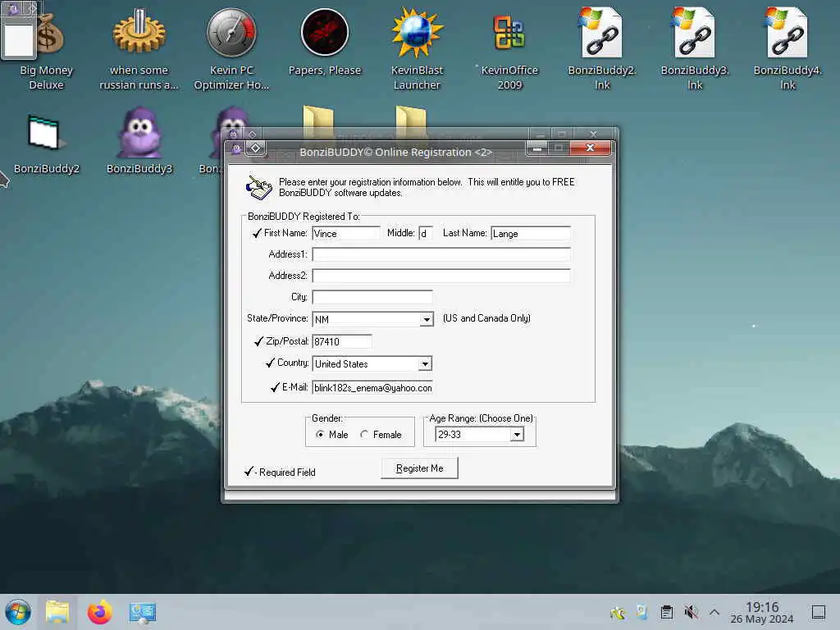The image size is (840, 630).
Task: Open BonziBuddy2.lnk shortcut file
Action: [602, 48]
